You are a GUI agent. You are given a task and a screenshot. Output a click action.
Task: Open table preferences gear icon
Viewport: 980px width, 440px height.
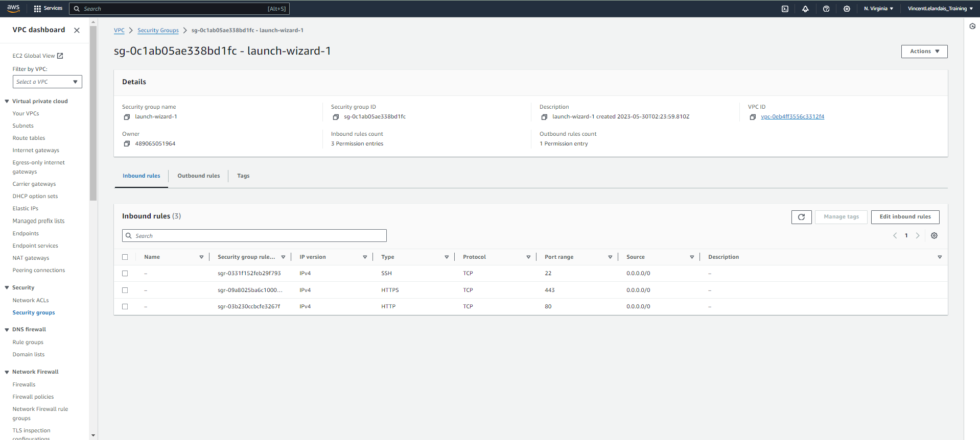coord(934,236)
